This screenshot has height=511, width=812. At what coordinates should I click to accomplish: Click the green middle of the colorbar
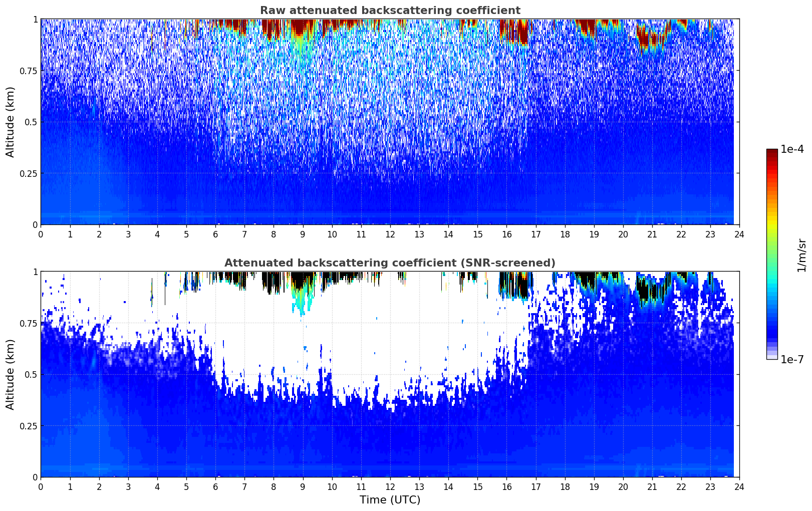click(x=772, y=250)
